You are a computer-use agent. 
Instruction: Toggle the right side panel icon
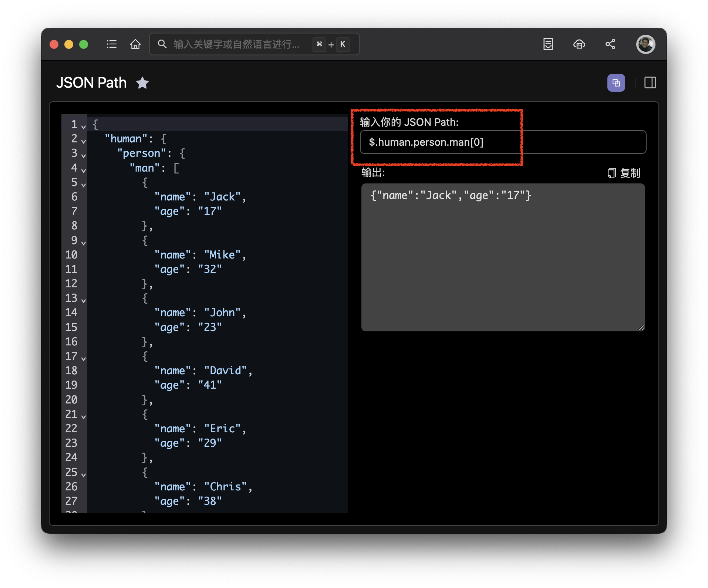click(650, 83)
